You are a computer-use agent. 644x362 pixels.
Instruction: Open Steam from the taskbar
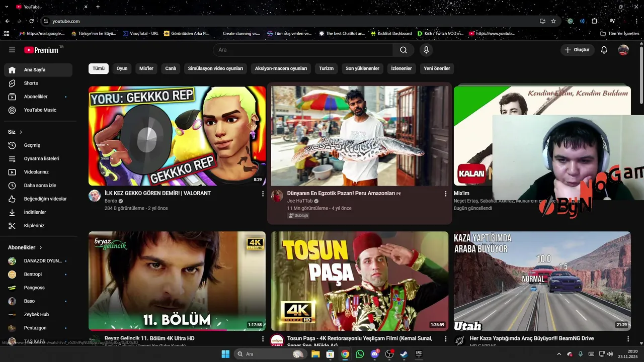tap(404, 354)
